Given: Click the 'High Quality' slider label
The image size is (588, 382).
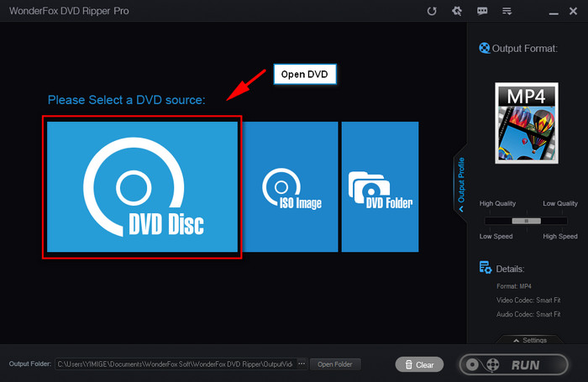Looking at the screenshot, I should click(x=497, y=203).
